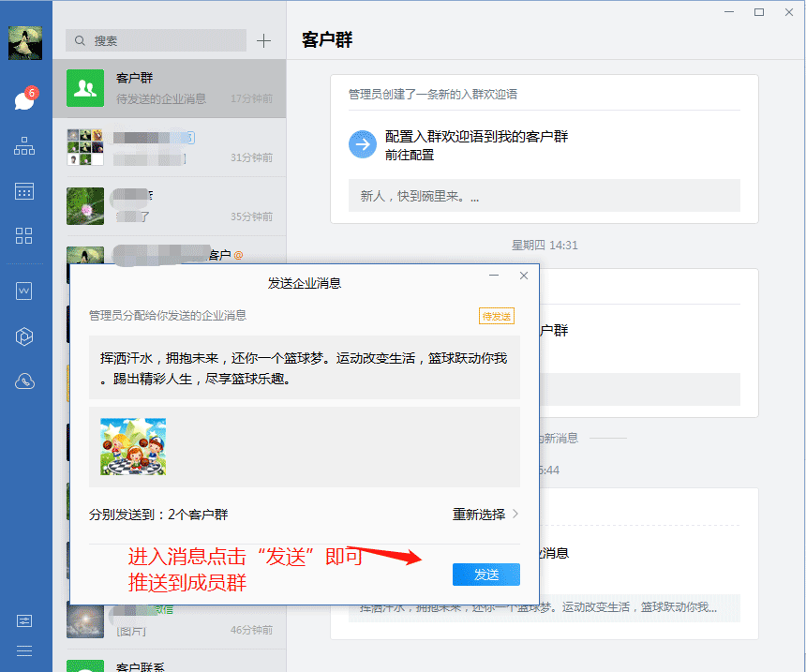Click the plus icon beside search
806x672 pixels.
point(264,40)
